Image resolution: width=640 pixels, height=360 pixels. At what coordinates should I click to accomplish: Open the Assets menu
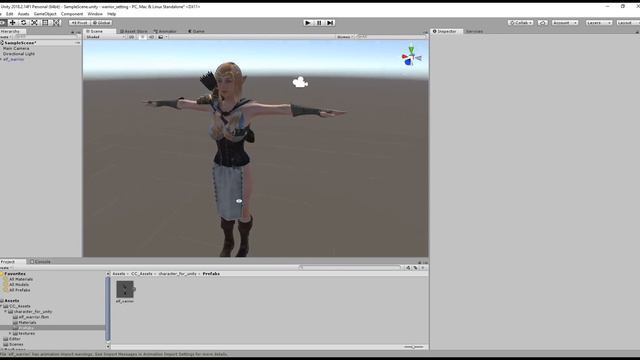(x=23, y=14)
